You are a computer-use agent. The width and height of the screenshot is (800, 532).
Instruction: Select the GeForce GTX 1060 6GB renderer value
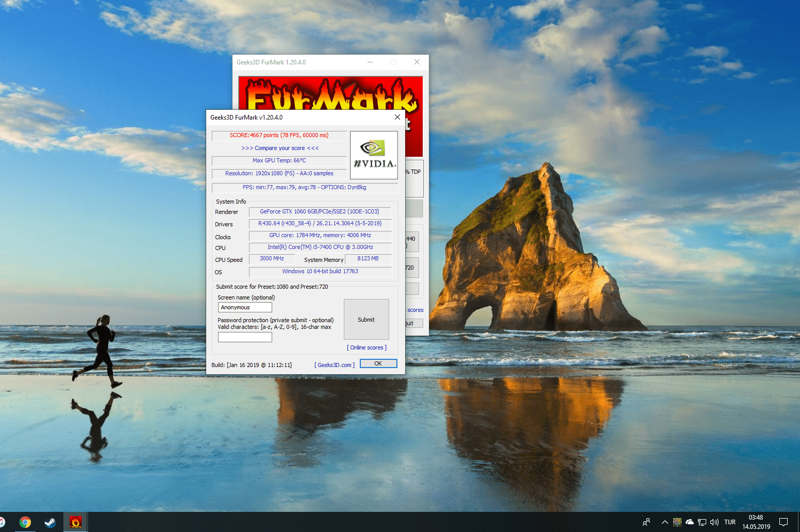tap(320, 212)
